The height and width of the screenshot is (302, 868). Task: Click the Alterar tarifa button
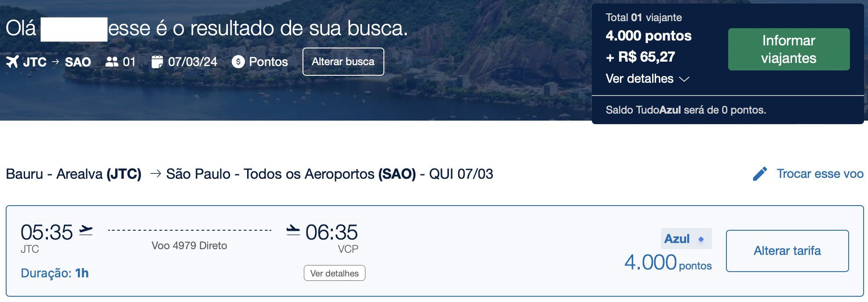pyautogui.click(x=787, y=251)
